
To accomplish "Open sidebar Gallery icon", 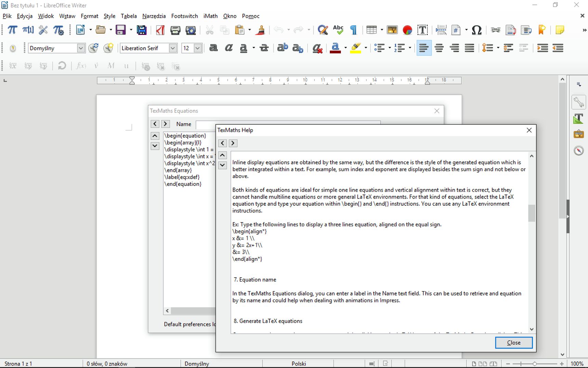I will [x=578, y=134].
